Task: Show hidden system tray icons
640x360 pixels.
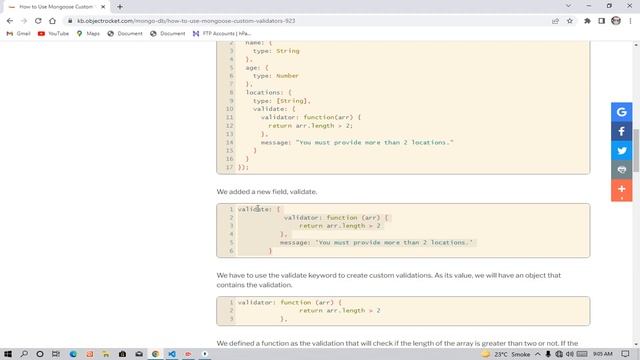Action: (538, 354)
